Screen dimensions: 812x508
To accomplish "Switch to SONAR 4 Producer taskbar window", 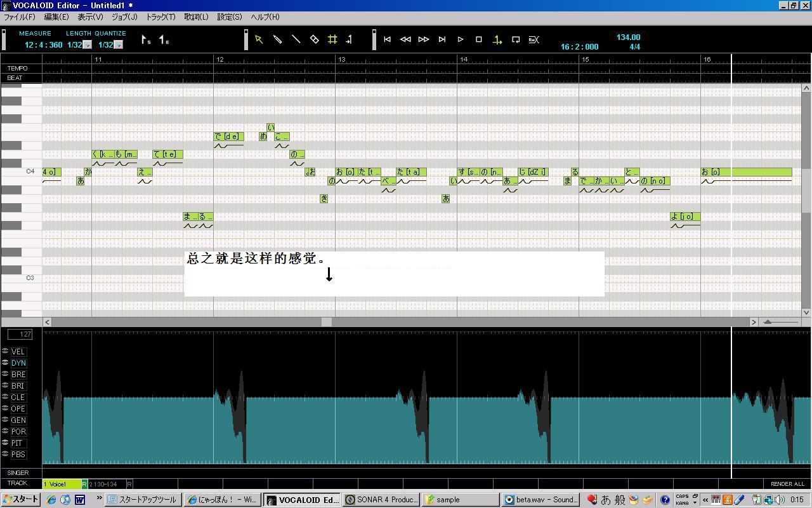I will click(381, 500).
